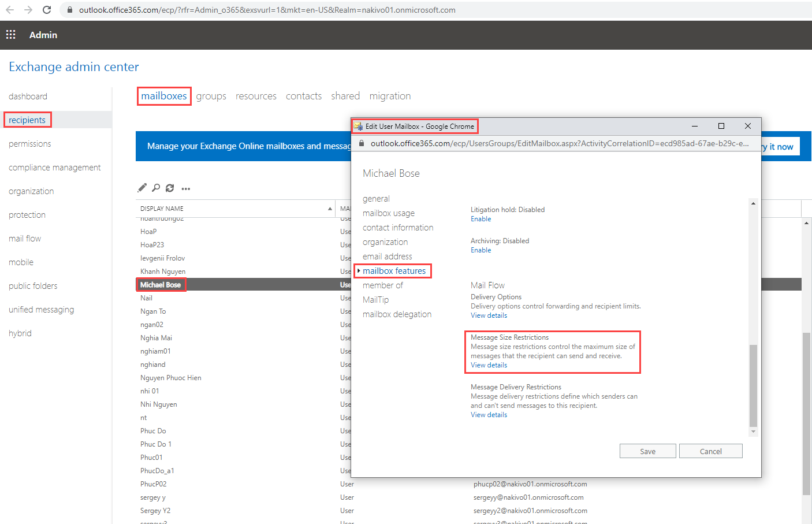The width and height of the screenshot is (812, 524).
Task: Click the browser back arrow
Action: point(10,10)
